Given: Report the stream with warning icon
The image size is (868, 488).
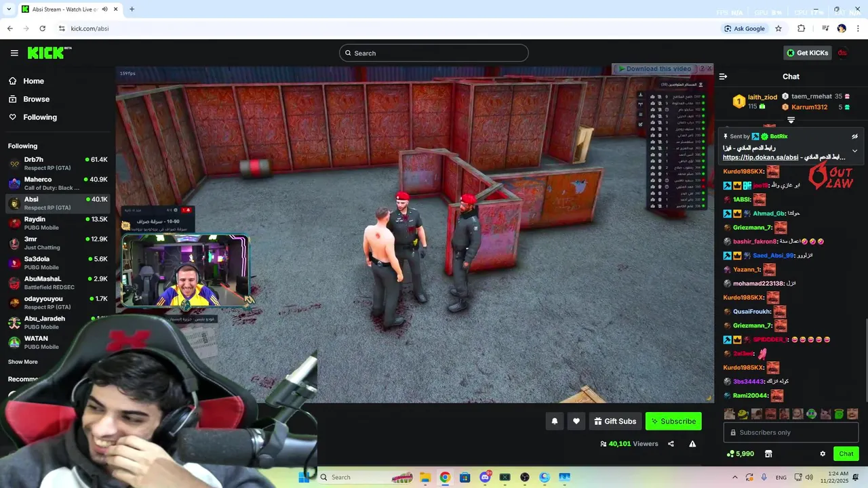Looking at the screenshot, I should tap(692, 444).
